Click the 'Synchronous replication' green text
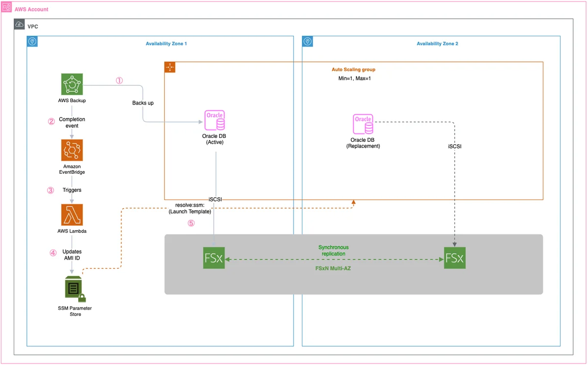The height and width of the screenshot is (365, 588). click(334, 251)
